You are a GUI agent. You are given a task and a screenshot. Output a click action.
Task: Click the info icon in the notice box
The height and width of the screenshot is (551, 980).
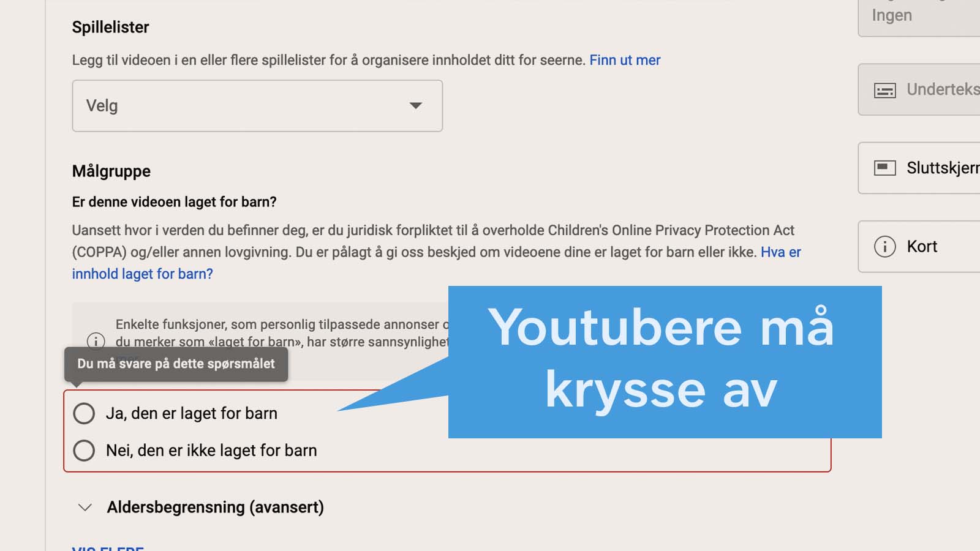(96, 340)
